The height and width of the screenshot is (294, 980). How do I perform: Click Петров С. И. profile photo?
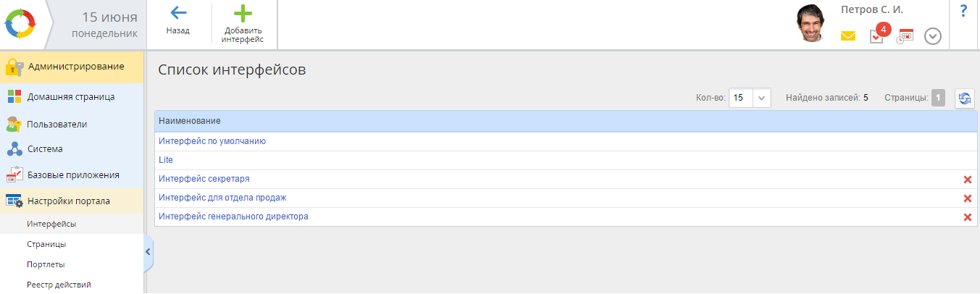pyautogui.click(x=814, y=24)
